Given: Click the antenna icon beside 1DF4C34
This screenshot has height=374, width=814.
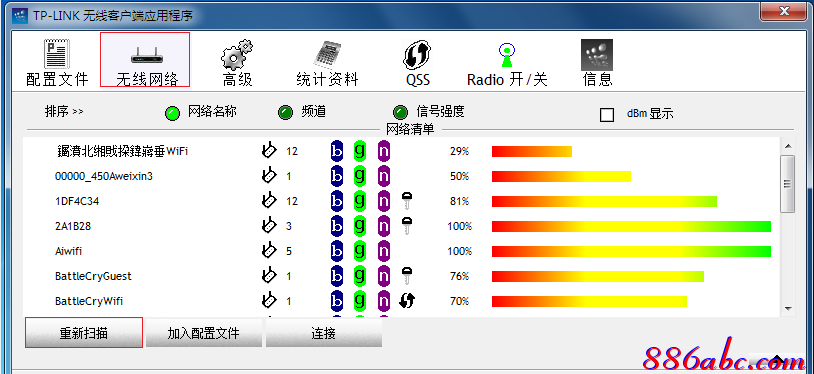Looking at the screenshot, I should pyautogui.click(x=268, y=199).
